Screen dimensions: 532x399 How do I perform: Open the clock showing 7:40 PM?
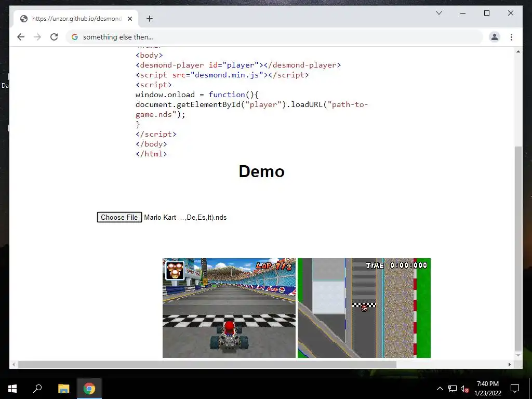[488, 389]
